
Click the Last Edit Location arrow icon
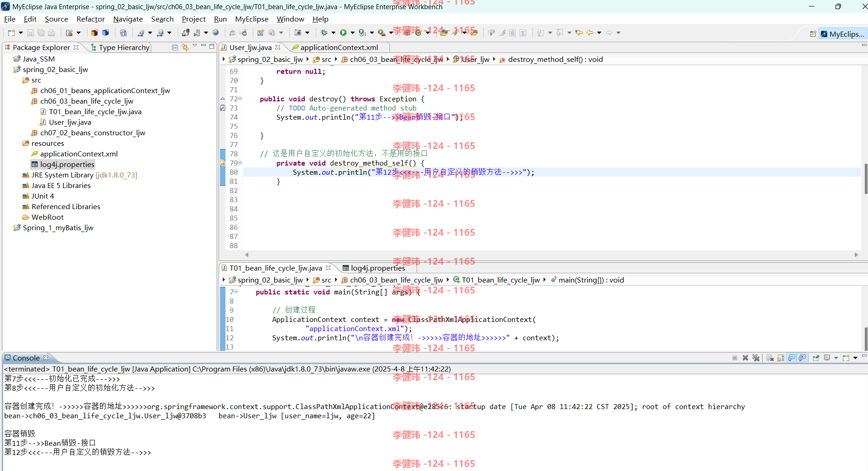tap(579, 33)
